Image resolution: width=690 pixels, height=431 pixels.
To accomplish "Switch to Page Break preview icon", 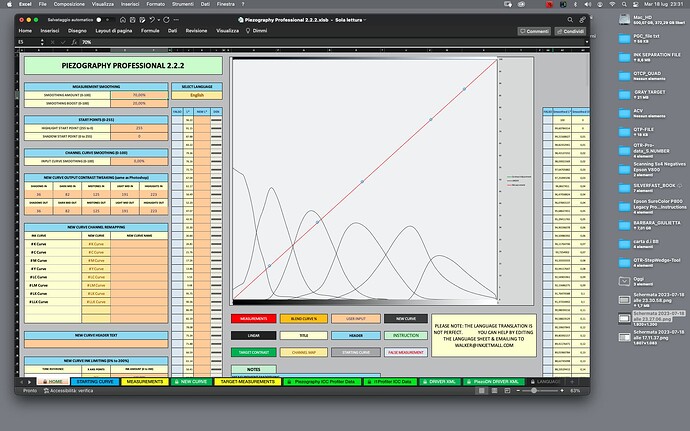I will (x=507, y=391).
